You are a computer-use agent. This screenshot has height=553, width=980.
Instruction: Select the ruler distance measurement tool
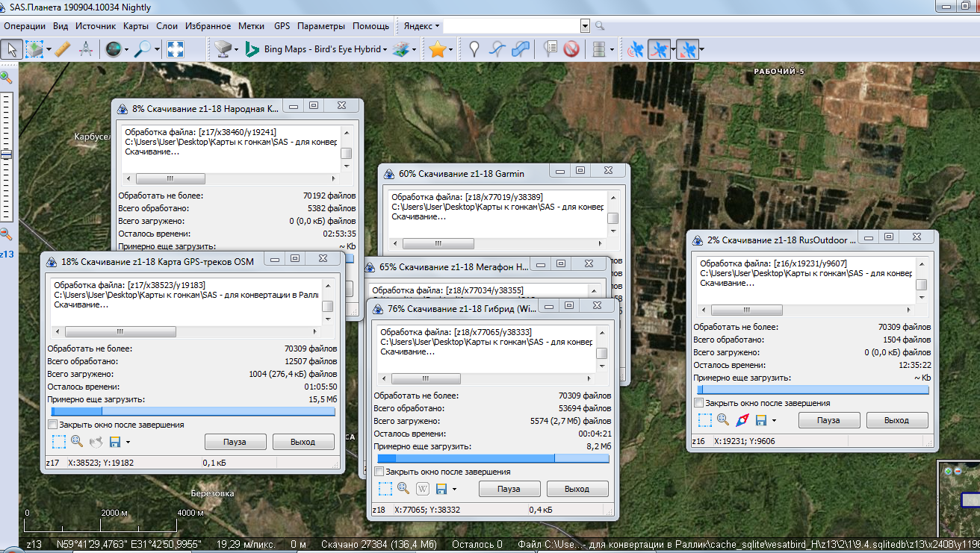[63, 49]
